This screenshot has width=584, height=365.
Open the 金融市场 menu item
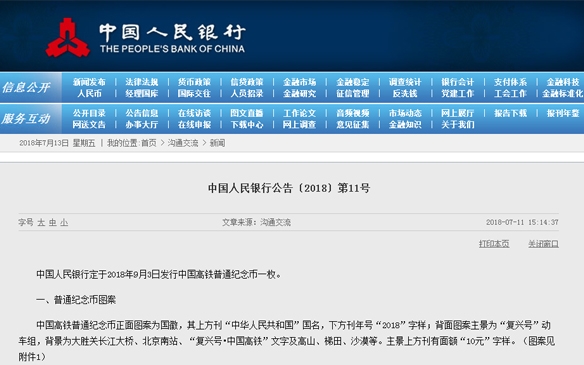[x=299, y=82]
